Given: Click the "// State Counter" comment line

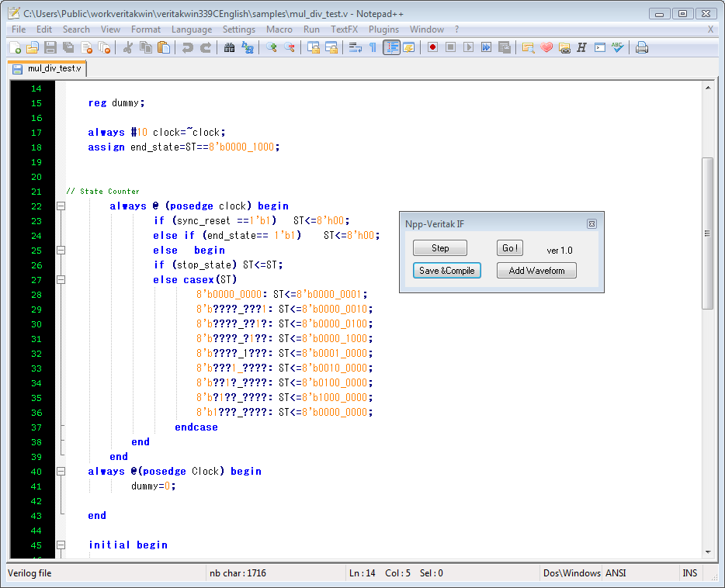Looking at the screenshot, I should click(102, 192).
